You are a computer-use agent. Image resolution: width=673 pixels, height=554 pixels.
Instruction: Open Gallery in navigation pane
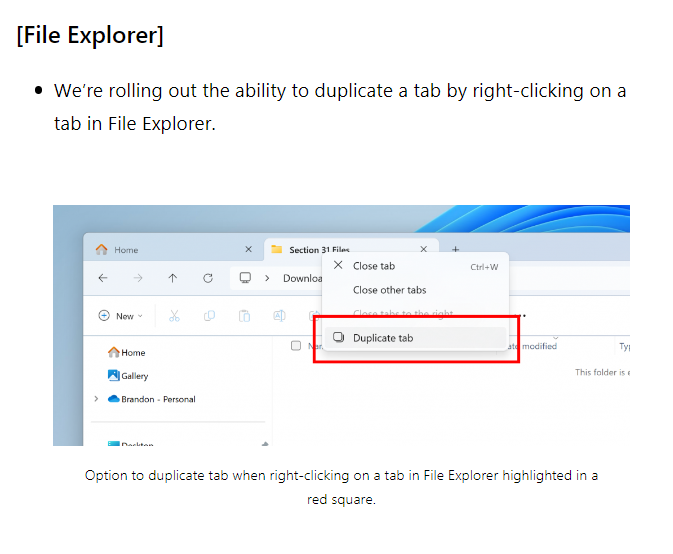point(128,375)
